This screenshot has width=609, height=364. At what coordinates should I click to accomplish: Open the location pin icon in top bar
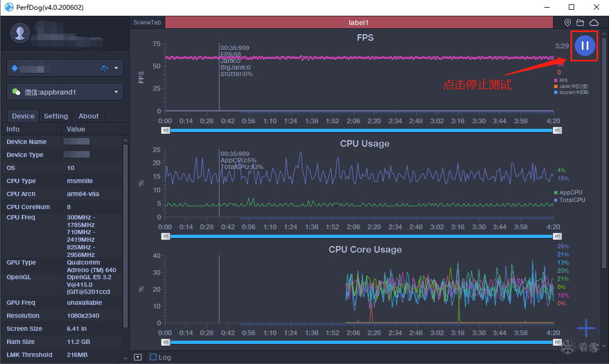click(568, 22)
